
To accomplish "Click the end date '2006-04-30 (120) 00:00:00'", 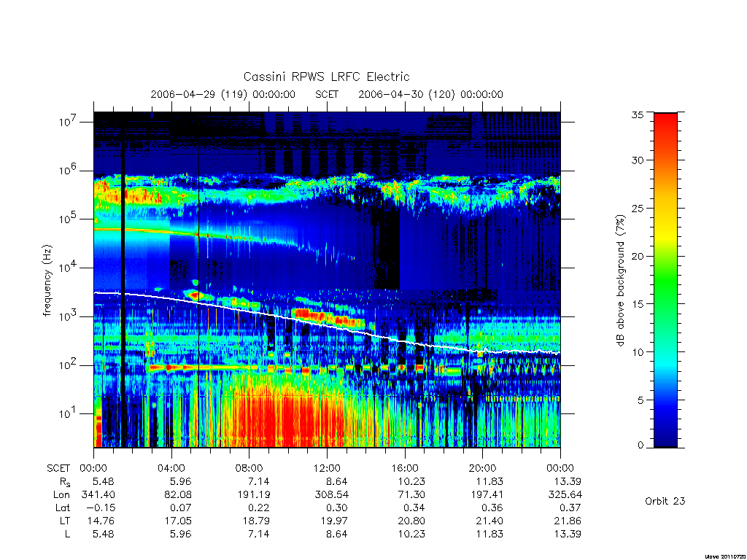I will point(430,94).
